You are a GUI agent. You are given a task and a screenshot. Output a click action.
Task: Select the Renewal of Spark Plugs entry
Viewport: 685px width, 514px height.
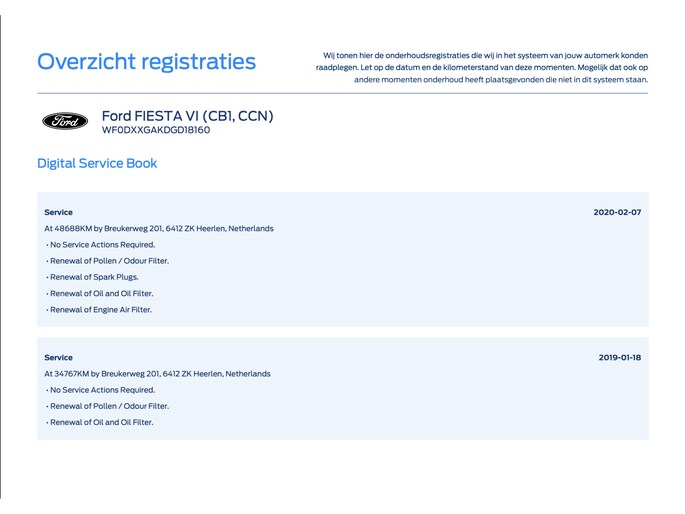(93, 277)
